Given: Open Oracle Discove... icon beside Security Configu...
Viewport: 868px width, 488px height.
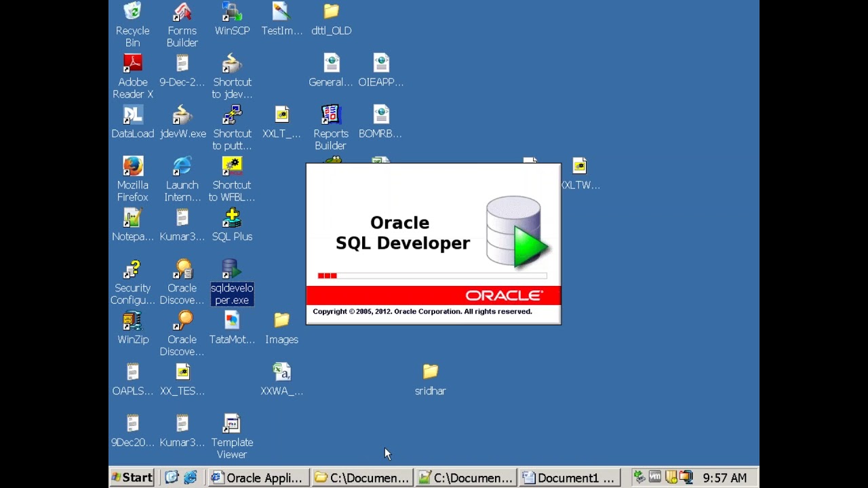Looking at the screenshot, I should (182, 282).
